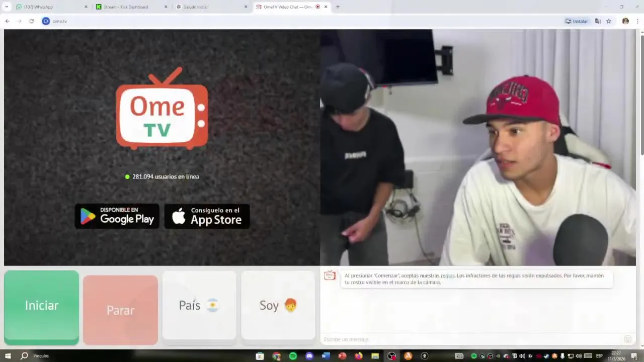The width and height of the screenshot is (644, 362).
Task: Open the Windows Start menu
Action: [8, 356]
